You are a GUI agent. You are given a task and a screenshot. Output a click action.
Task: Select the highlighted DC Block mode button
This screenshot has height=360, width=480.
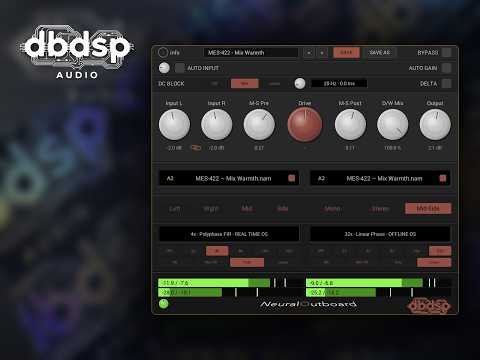(x=245, y=83)
